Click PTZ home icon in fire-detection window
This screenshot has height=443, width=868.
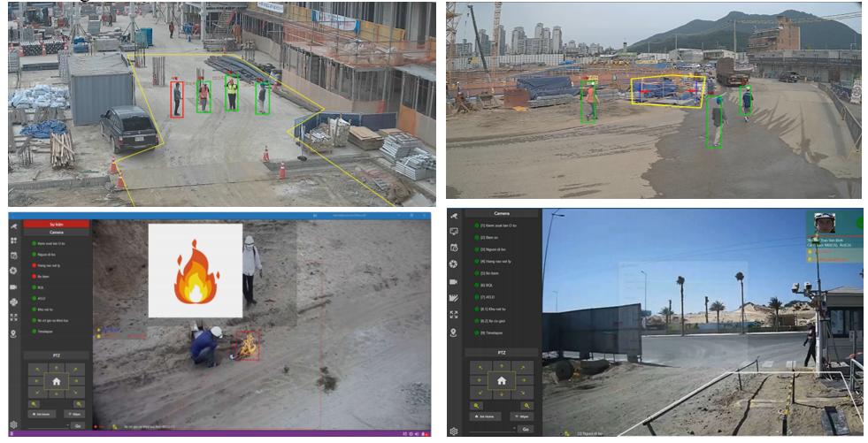coord(56,380)
